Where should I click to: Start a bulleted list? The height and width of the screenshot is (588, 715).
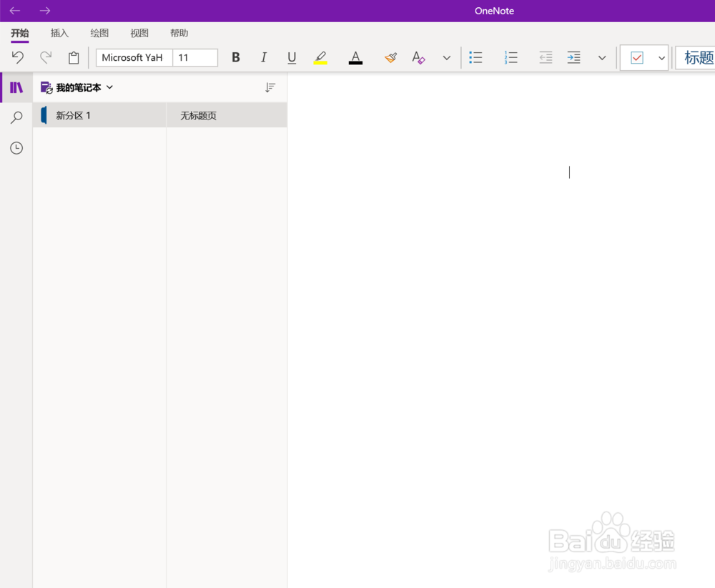coord(475,57)
